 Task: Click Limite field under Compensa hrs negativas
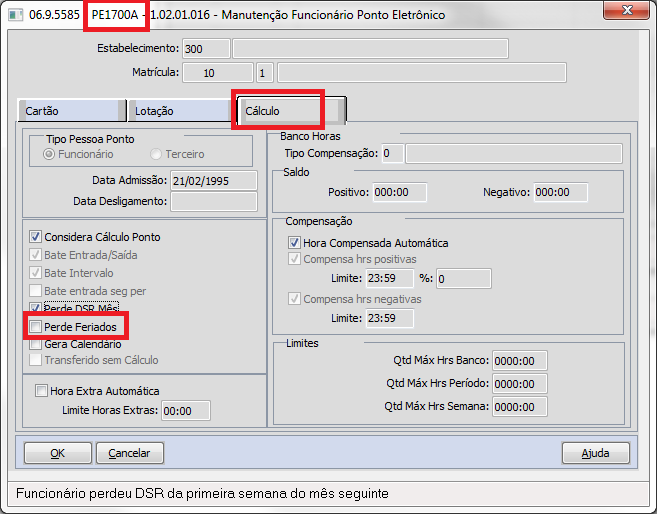(x=390, y=318)
